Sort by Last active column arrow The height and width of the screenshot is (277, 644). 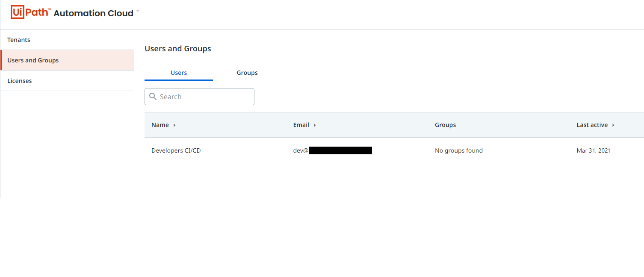point(613,125)
